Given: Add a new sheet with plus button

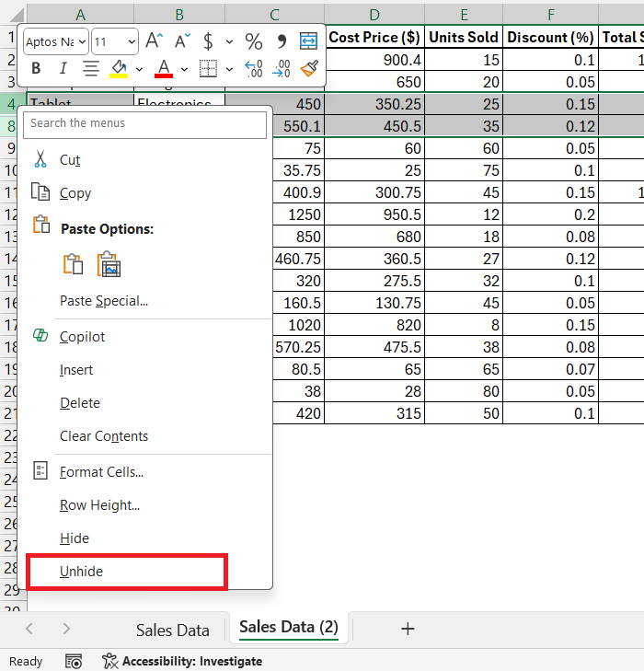Looking at the screenshot, I should 408,629.
